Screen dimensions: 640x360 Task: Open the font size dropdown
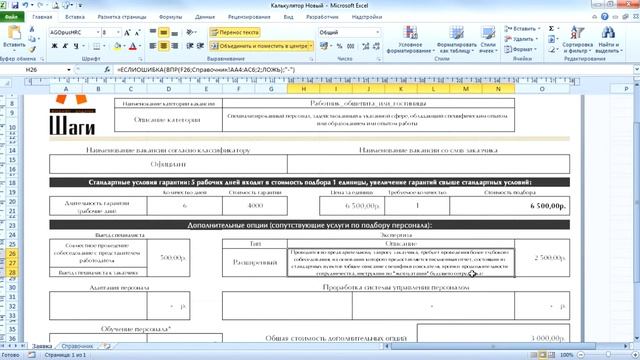[118, 32]
